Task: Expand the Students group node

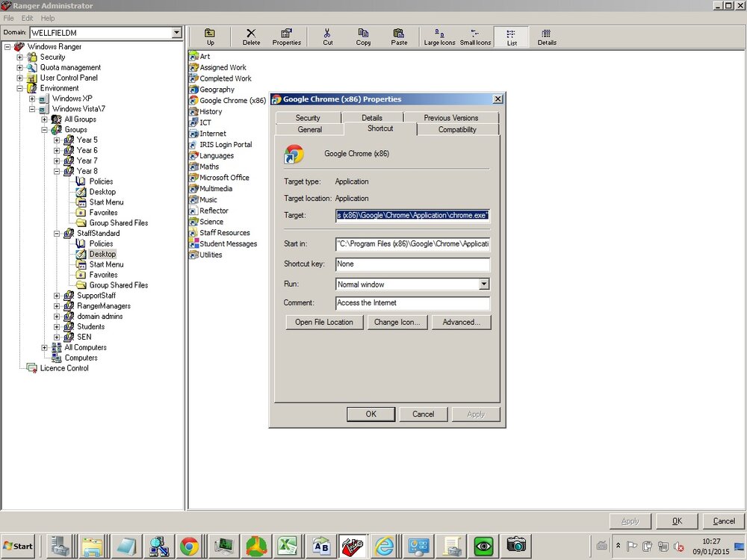Action: [57, 327]
